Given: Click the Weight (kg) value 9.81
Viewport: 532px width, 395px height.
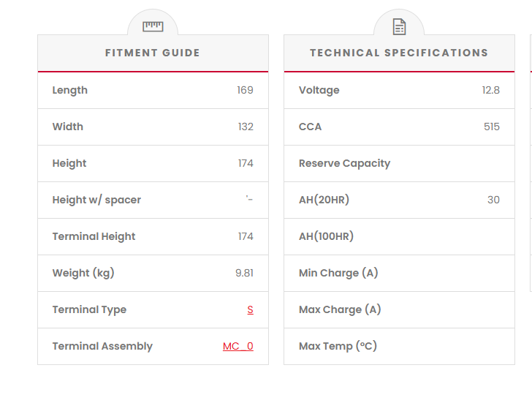Looking at the screenshot, I should coord(244,273).
